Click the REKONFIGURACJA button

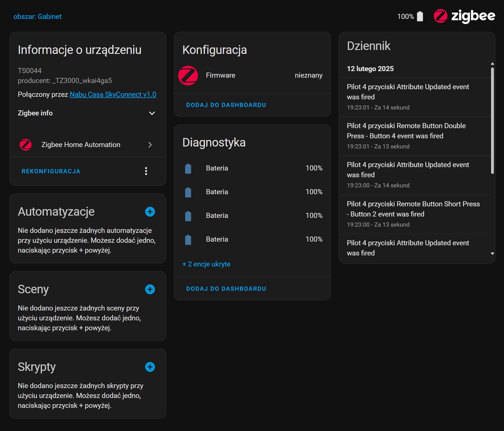coord(51,171)
